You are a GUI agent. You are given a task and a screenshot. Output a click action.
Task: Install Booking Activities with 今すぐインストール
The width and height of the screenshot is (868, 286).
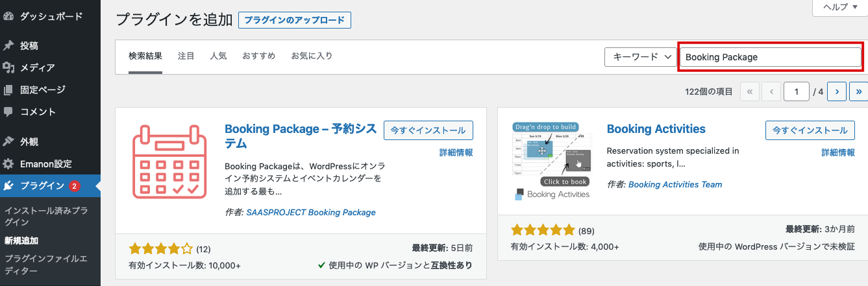pos(810,130)
